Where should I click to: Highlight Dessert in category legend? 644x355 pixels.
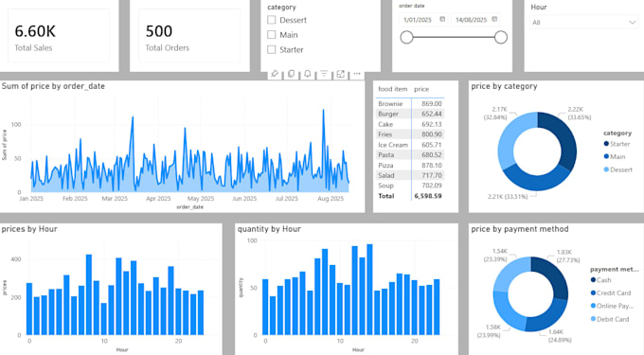618,169
